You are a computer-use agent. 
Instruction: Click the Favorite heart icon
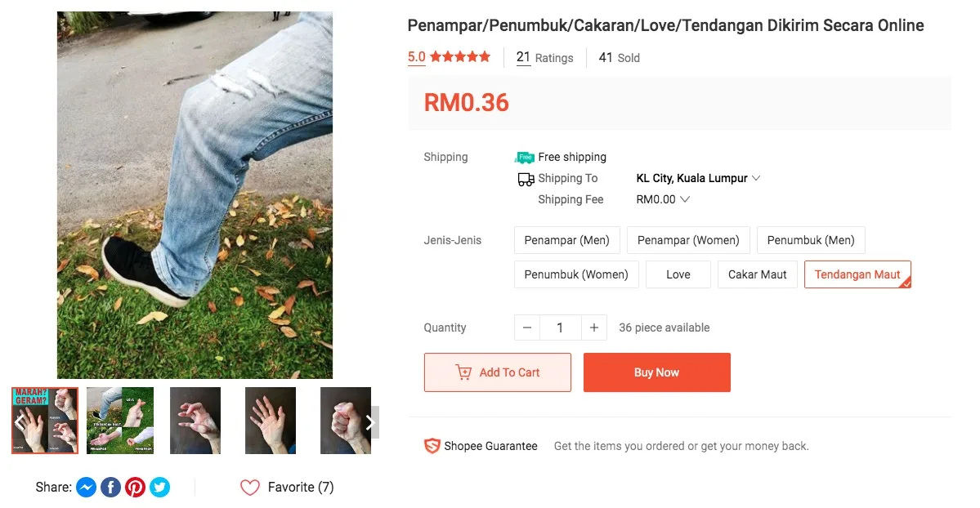pos(249,488)
